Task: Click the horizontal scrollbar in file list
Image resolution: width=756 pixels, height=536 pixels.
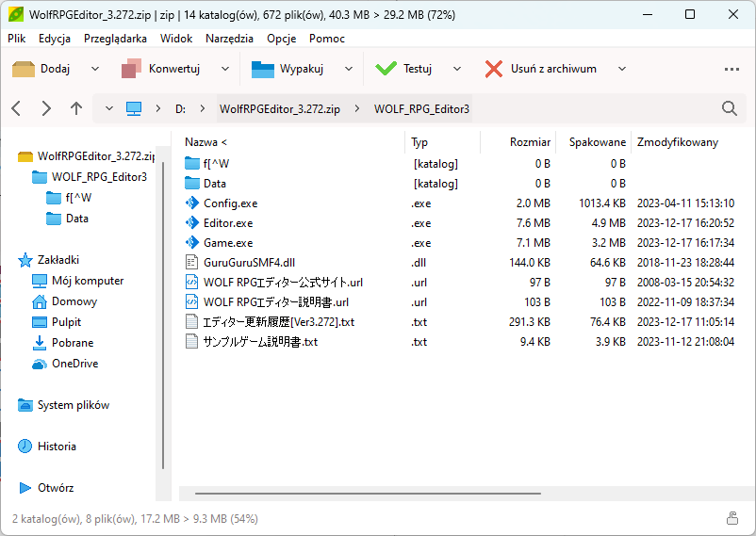Action: coord(368,494)
